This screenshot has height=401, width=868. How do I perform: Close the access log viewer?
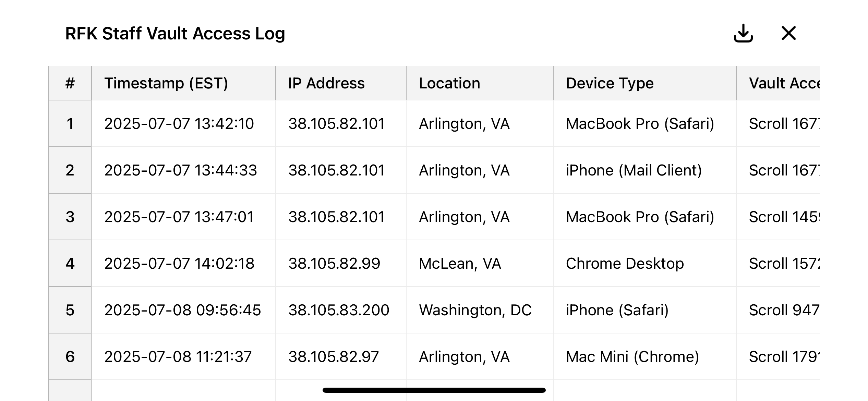[788, 33]
